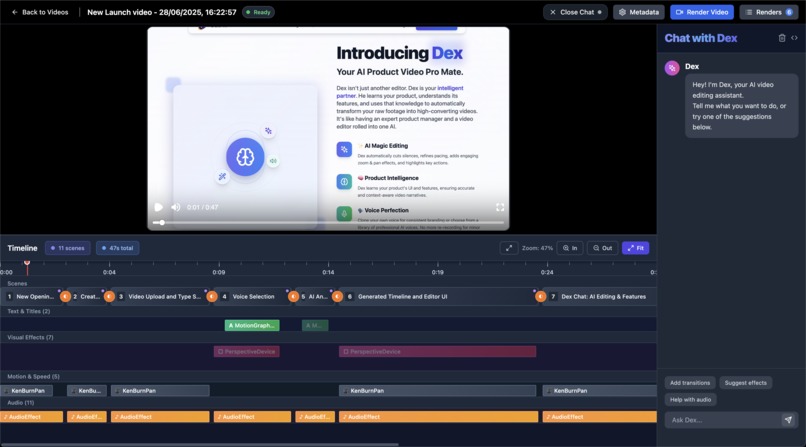
Task: Select AudioEffect clip under scene 4
Action: click(252, 417)
